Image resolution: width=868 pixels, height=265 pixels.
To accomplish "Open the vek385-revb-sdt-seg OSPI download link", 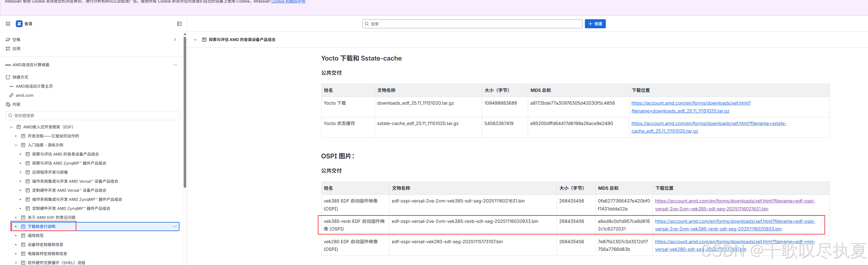I will click(x=735, y=225).
